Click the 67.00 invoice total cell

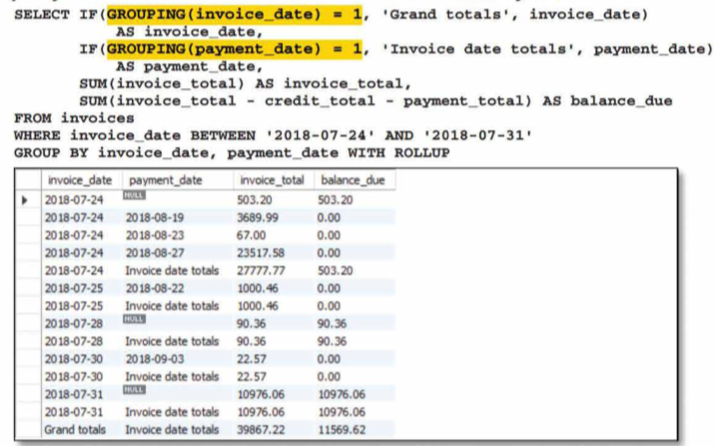(x=253, y=235)
